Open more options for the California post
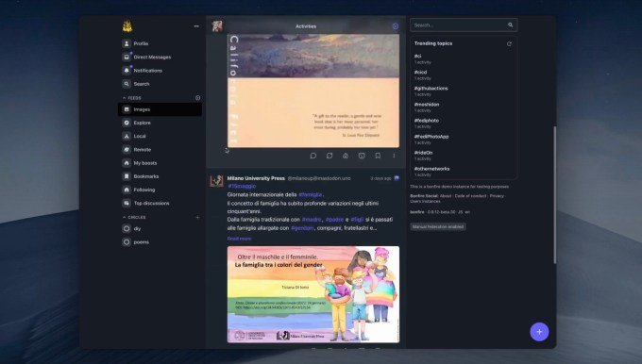 tap(394, 156)
